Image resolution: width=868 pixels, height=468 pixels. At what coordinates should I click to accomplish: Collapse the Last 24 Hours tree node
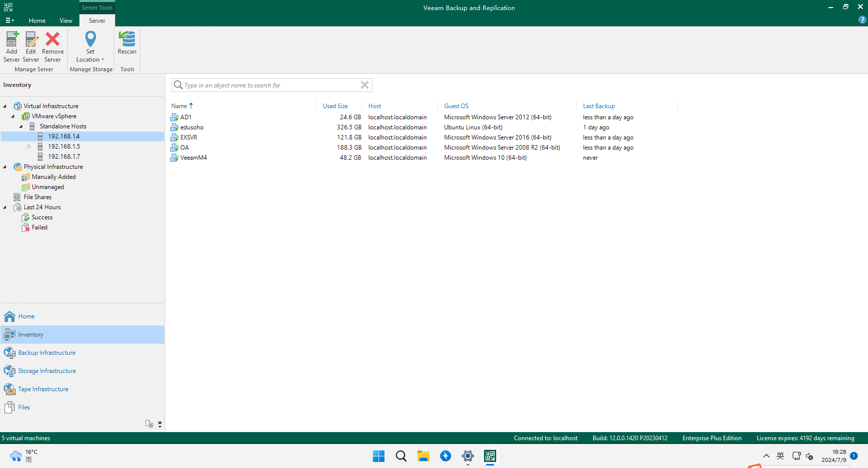pos(5,207)
